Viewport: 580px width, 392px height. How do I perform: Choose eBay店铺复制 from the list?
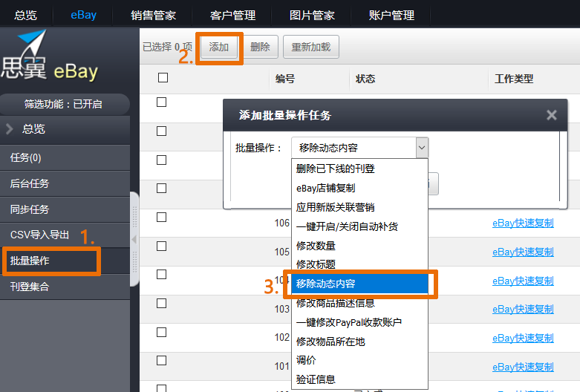click(359, 188)
